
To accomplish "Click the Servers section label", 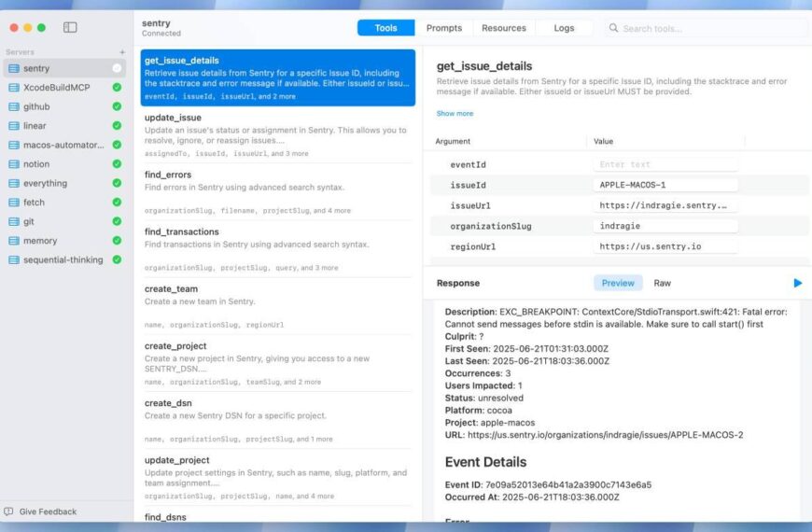I will click(x=20, y=52).
